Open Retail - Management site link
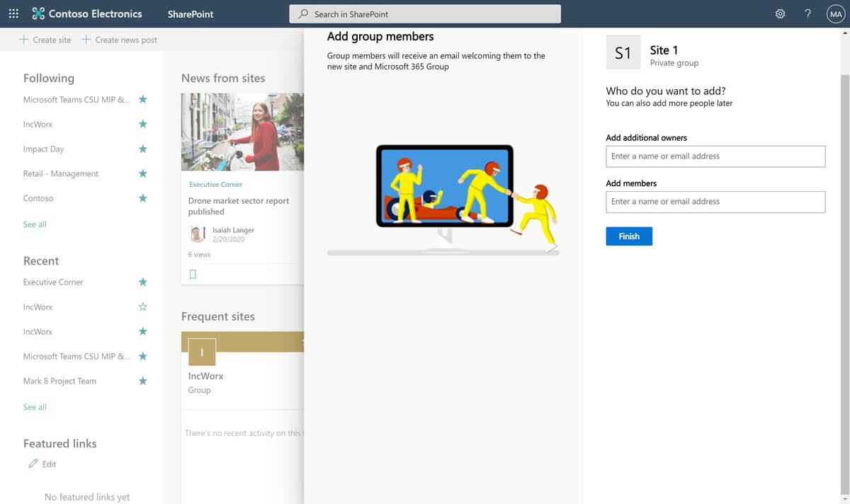Viewport: 850px width, 504px height. coord(61,174)
